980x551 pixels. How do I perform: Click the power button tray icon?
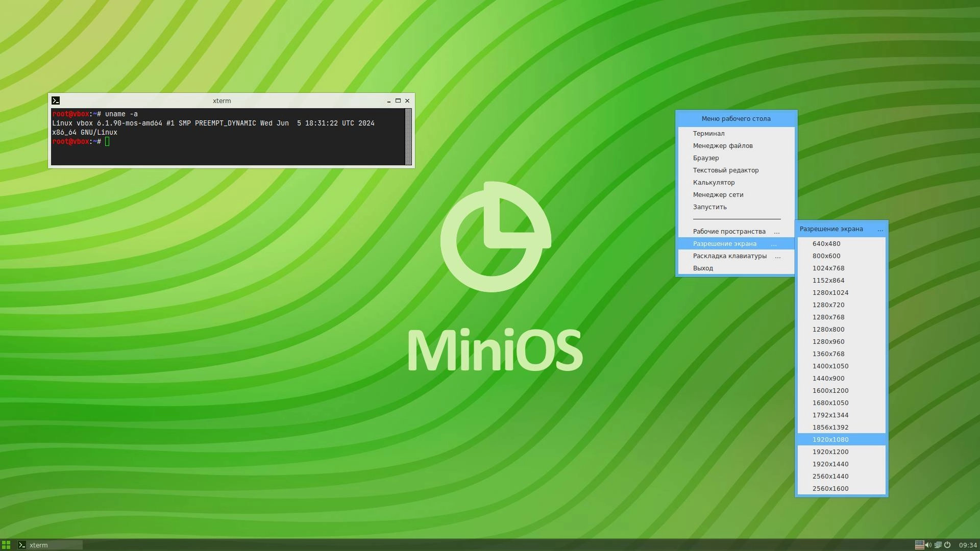pos(947,545)
